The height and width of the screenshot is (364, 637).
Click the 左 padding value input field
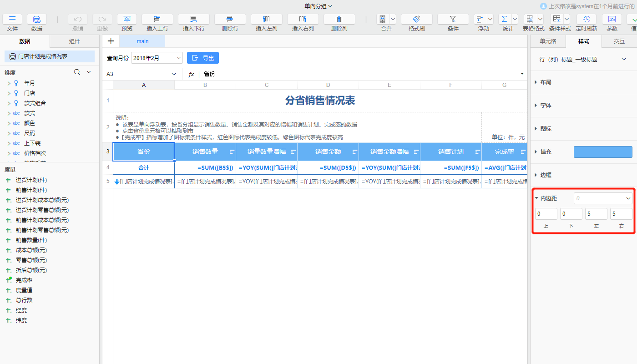[596, 213]
